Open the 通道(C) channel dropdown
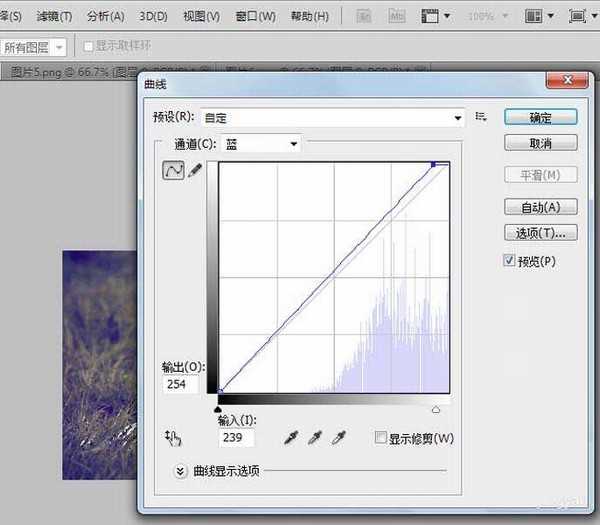 (x=261, y=144)
